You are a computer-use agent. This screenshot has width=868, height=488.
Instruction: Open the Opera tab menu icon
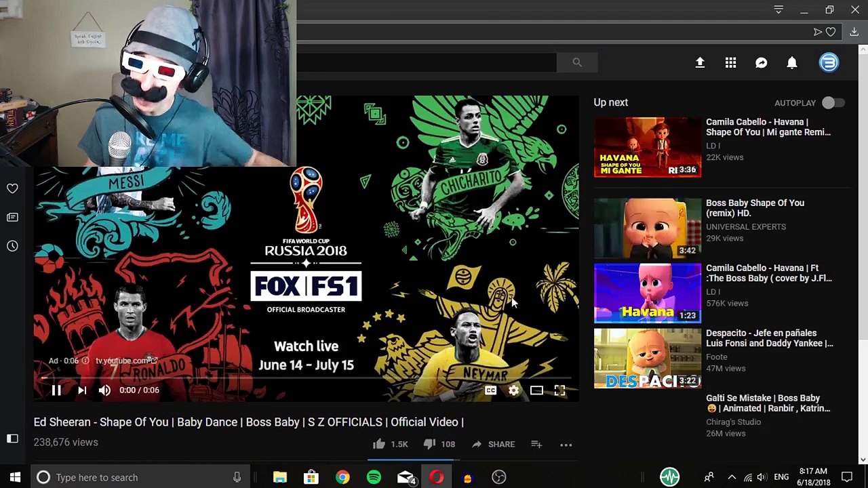click(778, 10)
